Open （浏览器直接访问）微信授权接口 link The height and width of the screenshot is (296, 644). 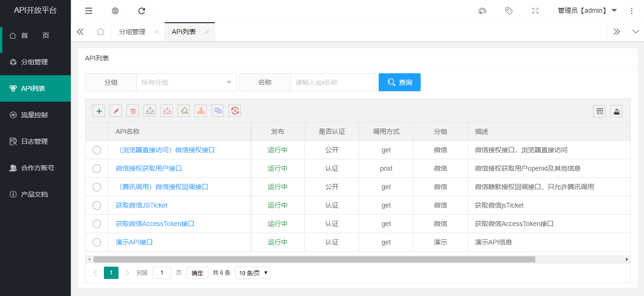(x=165, y=150)
